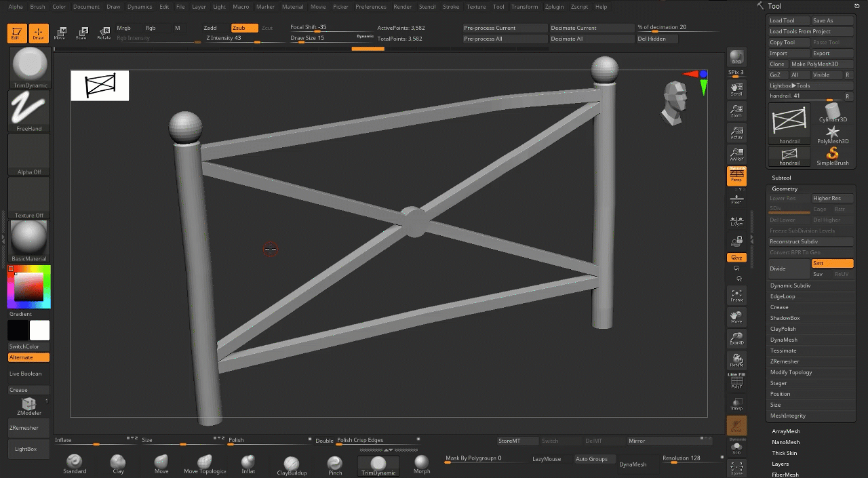Viewport: 868px width, 478px height.
Task: Activate the Edit mode button
Action: click(17, 33)
